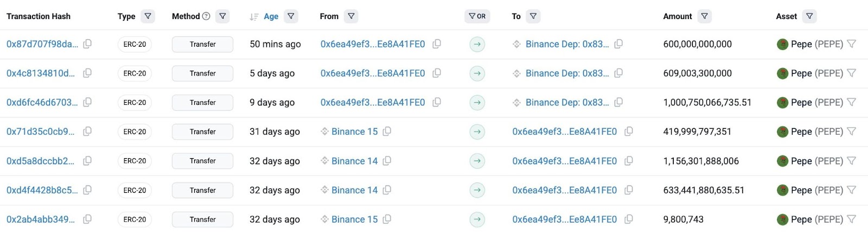Click the Method help question mark icon
The width and height of the screenshot is (868, 232).
pos(206,16)
